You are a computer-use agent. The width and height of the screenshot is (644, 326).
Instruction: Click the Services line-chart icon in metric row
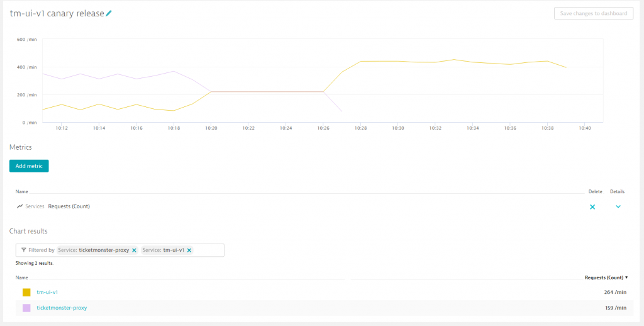(19, 206)
